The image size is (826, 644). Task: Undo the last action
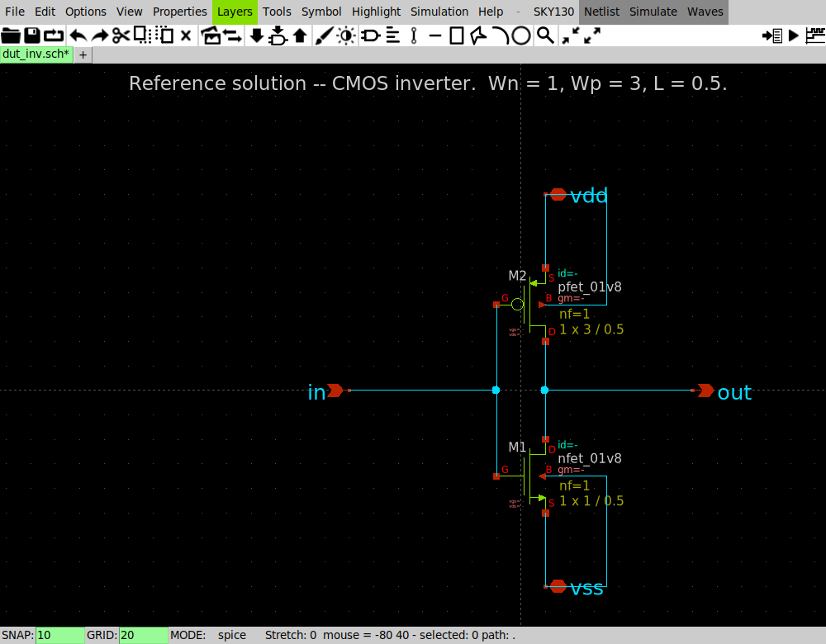(78, 36)
